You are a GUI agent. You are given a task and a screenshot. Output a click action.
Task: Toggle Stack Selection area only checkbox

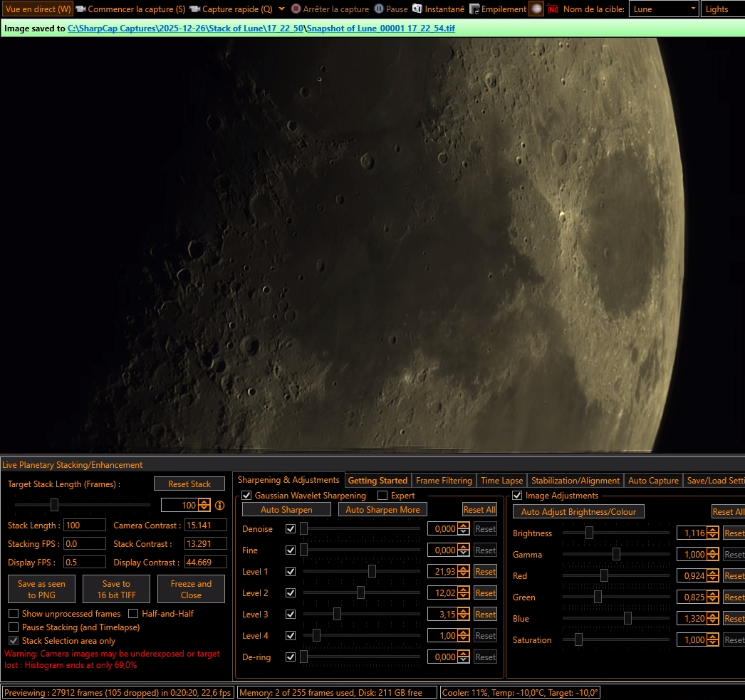pos(14,641)
